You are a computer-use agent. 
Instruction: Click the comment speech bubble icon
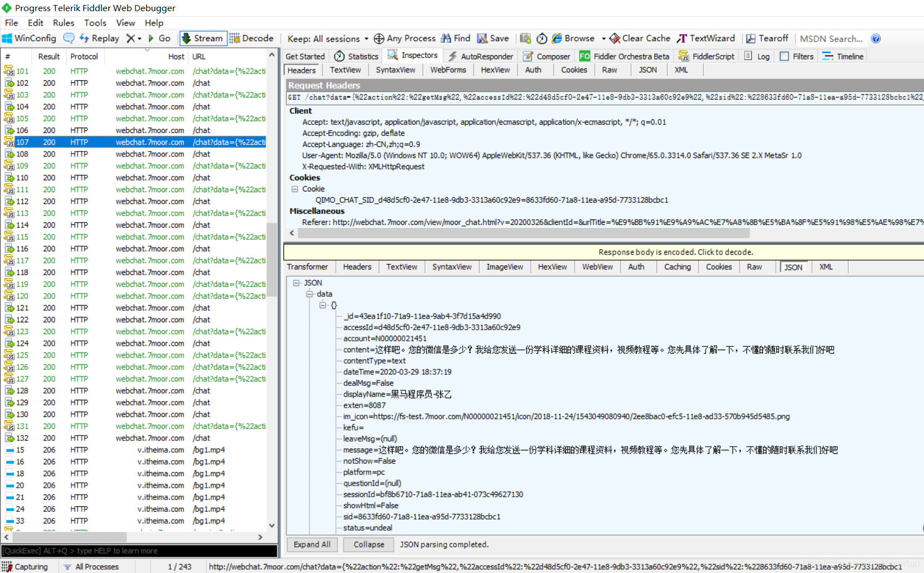coord(69,38)
